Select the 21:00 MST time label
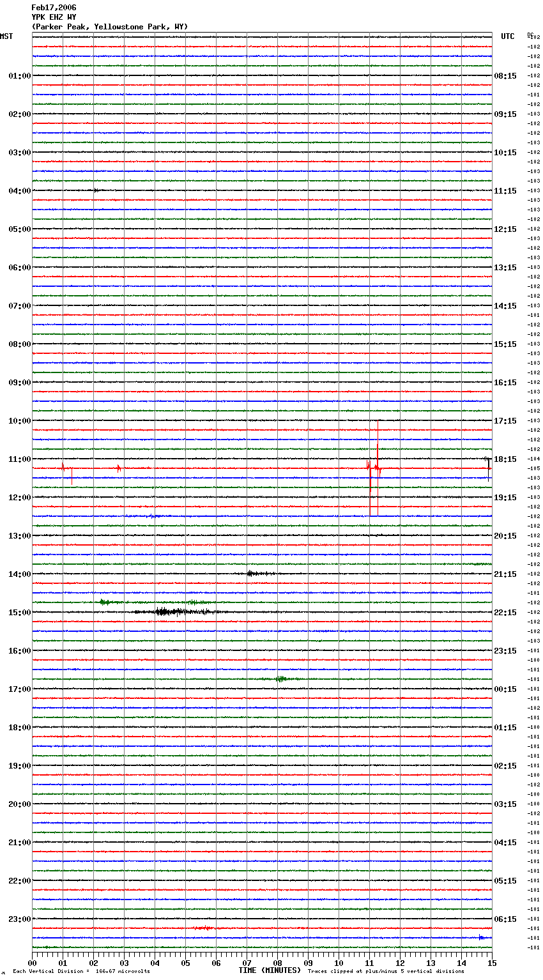 pos(19,843)
